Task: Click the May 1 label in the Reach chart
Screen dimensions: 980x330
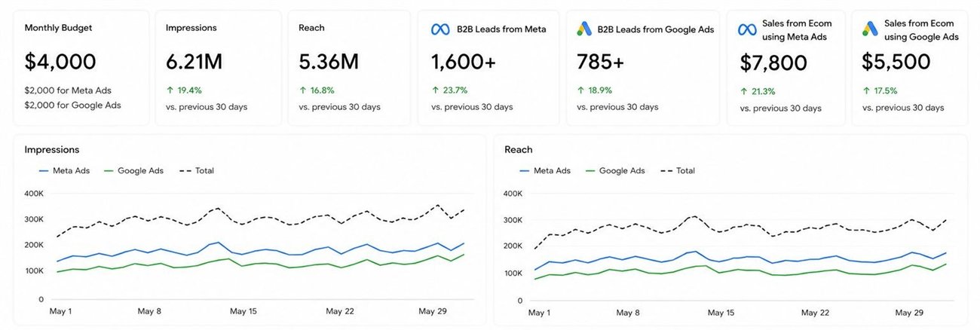Action: click(x=541, y=312)
